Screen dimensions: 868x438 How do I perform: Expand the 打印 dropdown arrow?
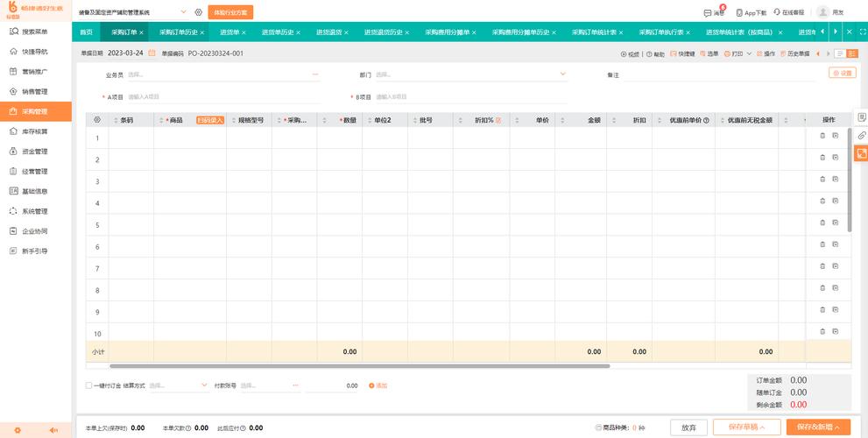pyautogui.click(x=749, y=53)
